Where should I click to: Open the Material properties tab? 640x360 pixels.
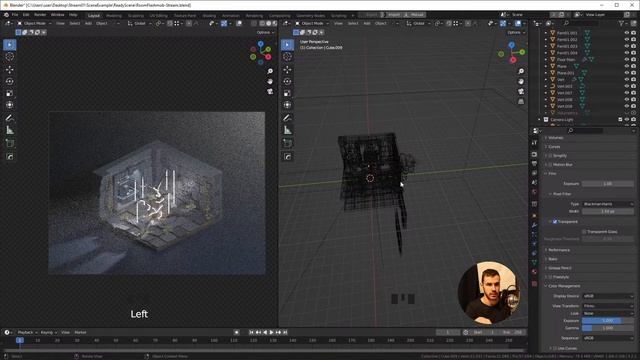(x=534, y=272)
